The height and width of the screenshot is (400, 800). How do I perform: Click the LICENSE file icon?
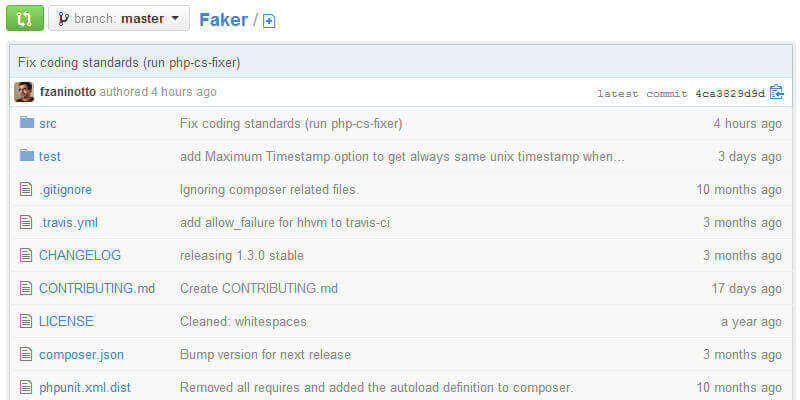tap(27, 321)
